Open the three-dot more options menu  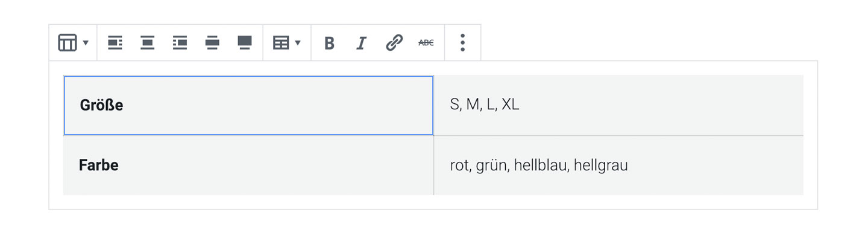coord(462,43)
